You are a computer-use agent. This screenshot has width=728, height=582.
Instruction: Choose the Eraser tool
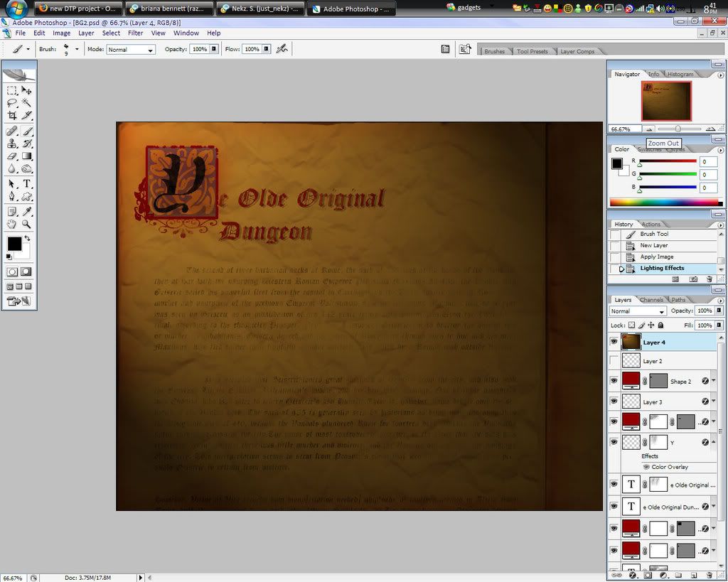pyautogui.click(x=12, y=156)
